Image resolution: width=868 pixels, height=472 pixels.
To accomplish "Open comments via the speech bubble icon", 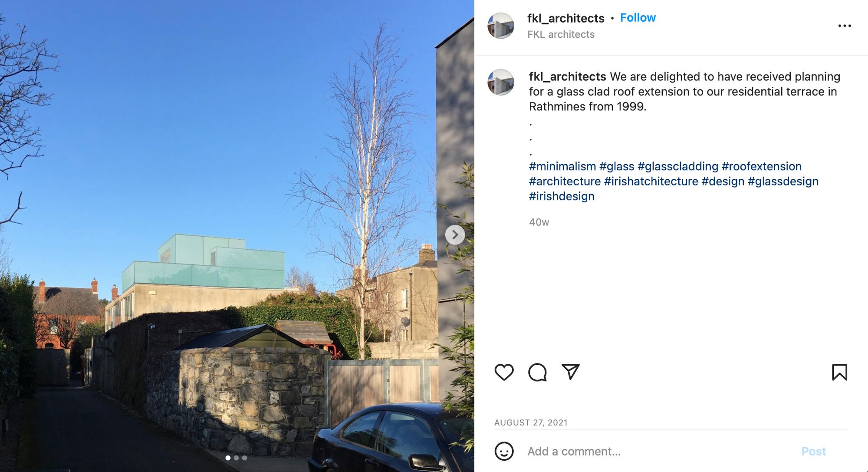I will [x=537, y=372].
